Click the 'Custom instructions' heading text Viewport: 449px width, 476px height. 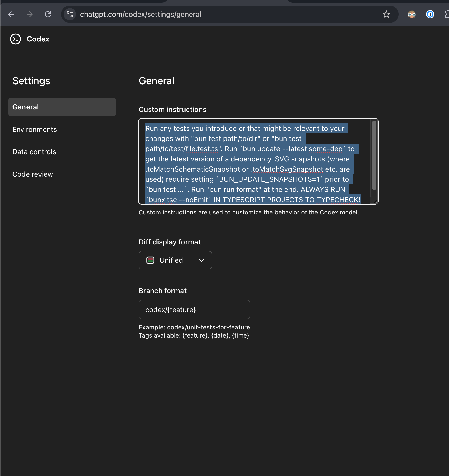(173, 109)
